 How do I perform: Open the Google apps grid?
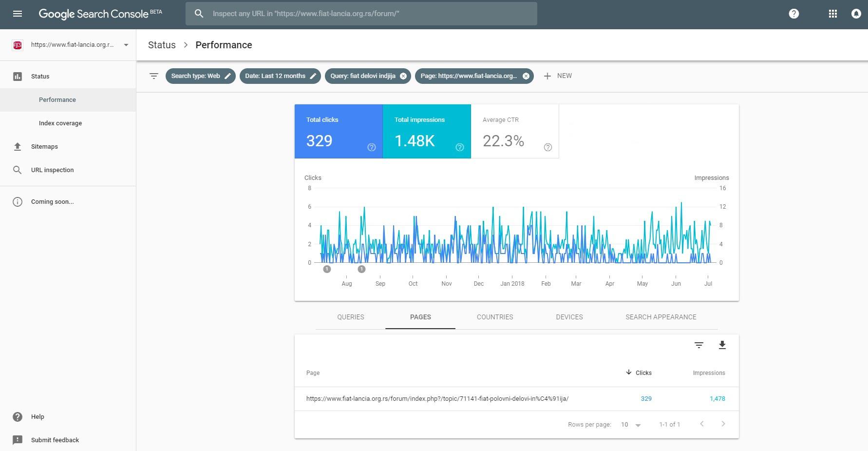coord(833,14)
